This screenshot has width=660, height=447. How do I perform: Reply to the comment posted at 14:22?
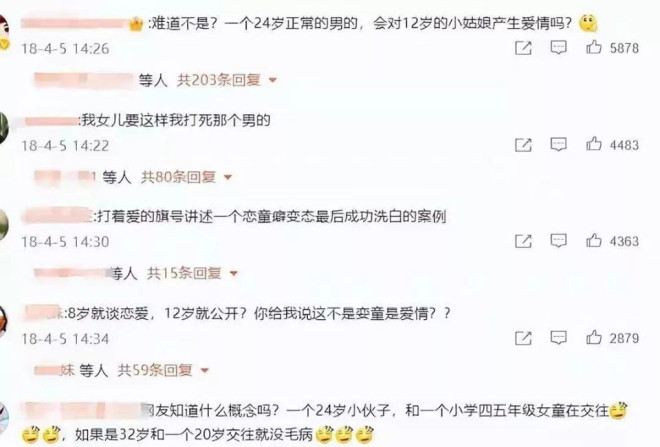(558, 144)
